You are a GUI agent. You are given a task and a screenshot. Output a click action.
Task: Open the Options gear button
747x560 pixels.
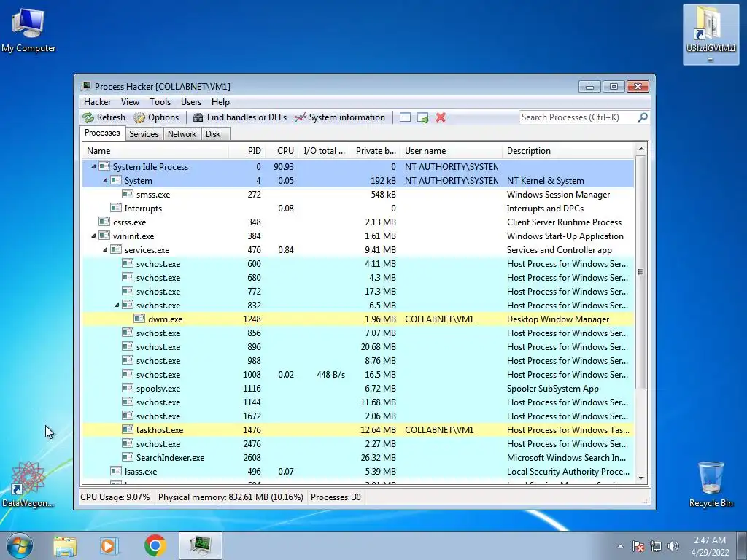tap(156, 117)
